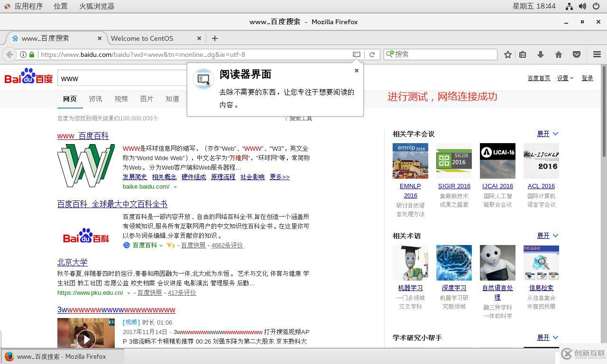Select the 资讯 search category tab
Image resolution: width=607 pixels, height=364 pixels.
click(x=95, y=99)
